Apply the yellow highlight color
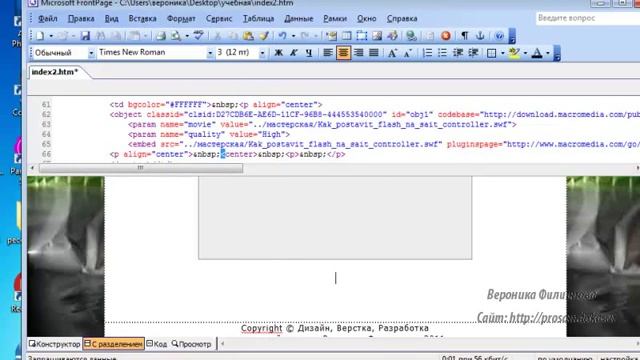Image resolution: width=640 pixels, height=360 pixels. point(514,53)
